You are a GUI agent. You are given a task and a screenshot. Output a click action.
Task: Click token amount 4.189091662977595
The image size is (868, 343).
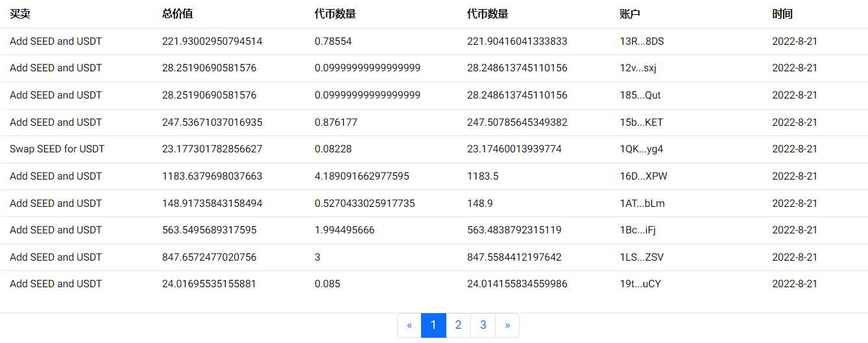(362, 176)
